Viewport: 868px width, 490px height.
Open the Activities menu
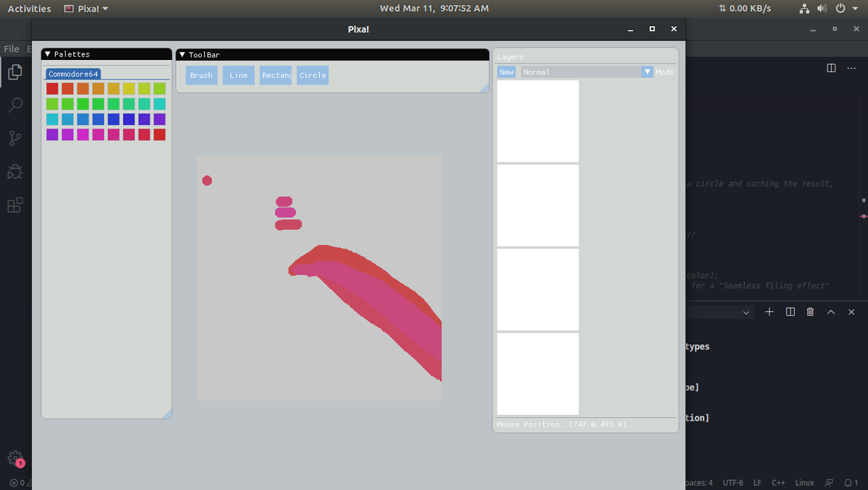coord(29,8)
